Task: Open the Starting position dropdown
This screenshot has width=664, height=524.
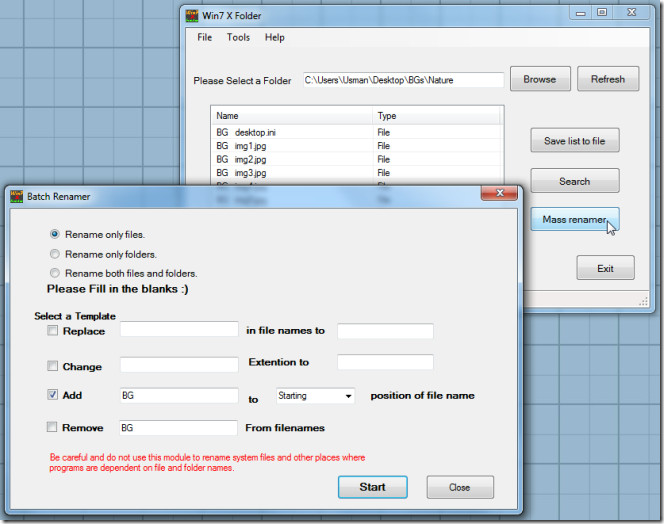Action: [315, 396]
